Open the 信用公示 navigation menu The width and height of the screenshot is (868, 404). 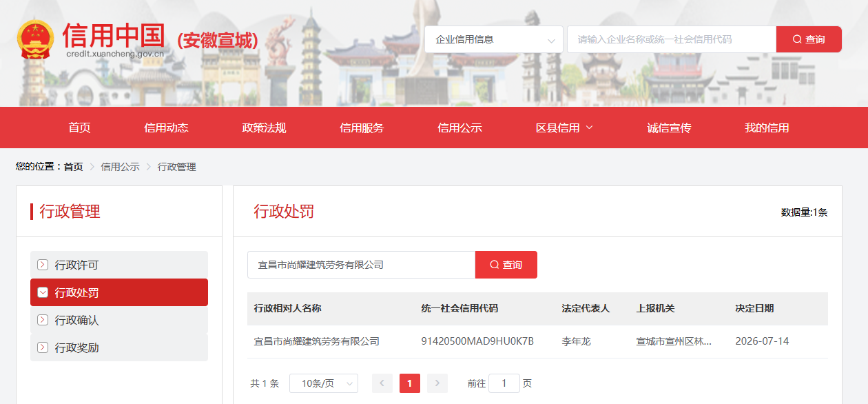pyautogui.click(x=459, y=128)
